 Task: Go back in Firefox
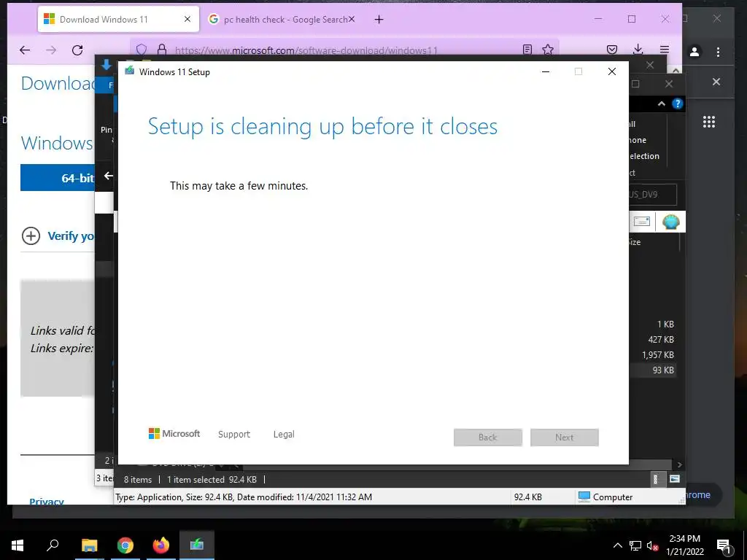coord(25,50)
